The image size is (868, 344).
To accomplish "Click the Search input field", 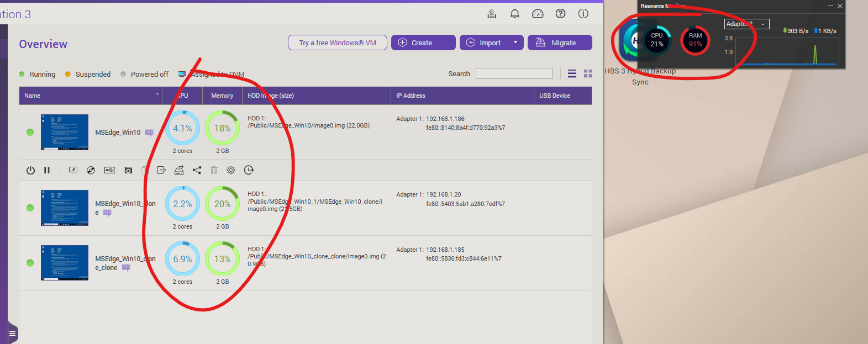I will [514, 73].
